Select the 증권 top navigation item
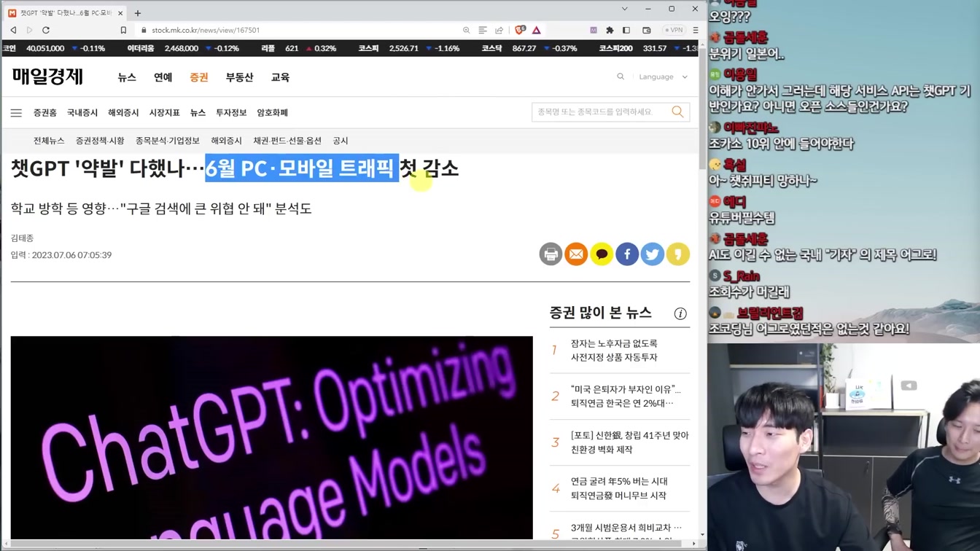The width and height of the screenshot is (980, 551). point(198,77)
